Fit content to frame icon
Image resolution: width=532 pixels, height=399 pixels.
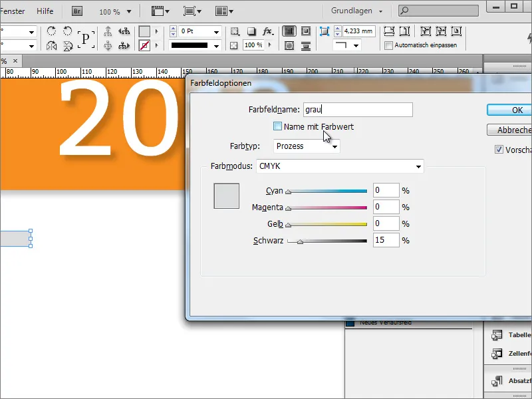coord(425,31)
